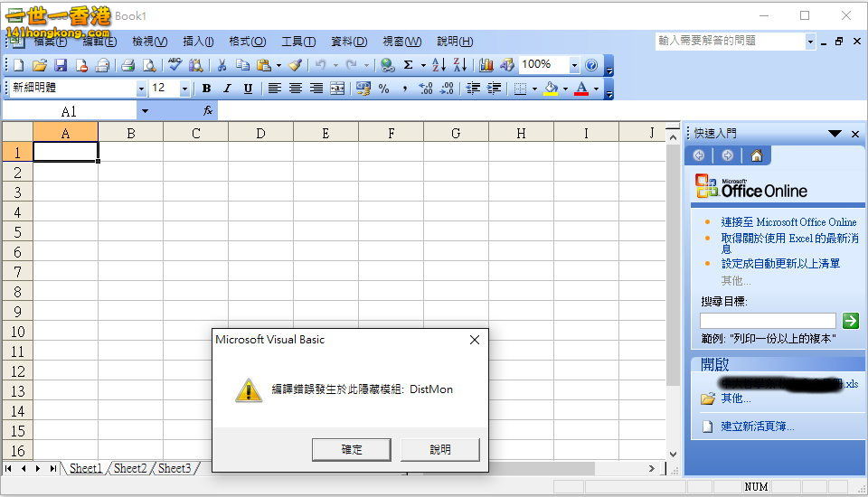Center text in cell
Viewport: 868px width, 497px height.
(x=295, y=89)
